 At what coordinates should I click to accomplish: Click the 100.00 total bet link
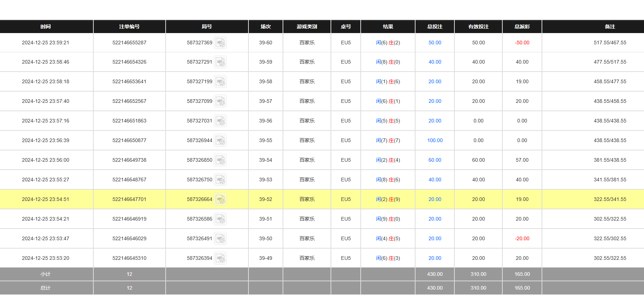435,141
